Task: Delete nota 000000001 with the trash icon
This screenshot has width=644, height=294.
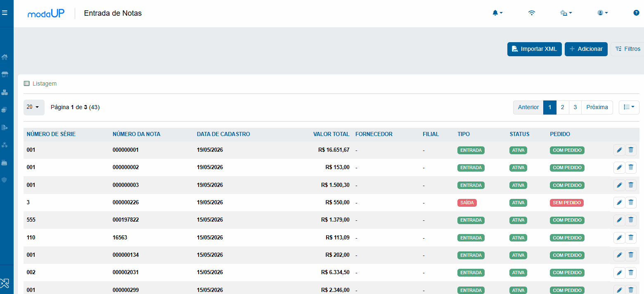Action: pos(631,150)
